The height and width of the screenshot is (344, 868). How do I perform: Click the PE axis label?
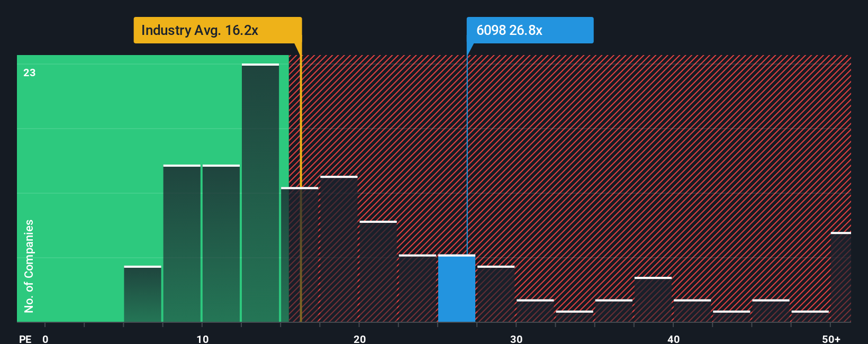pos(25,339)
